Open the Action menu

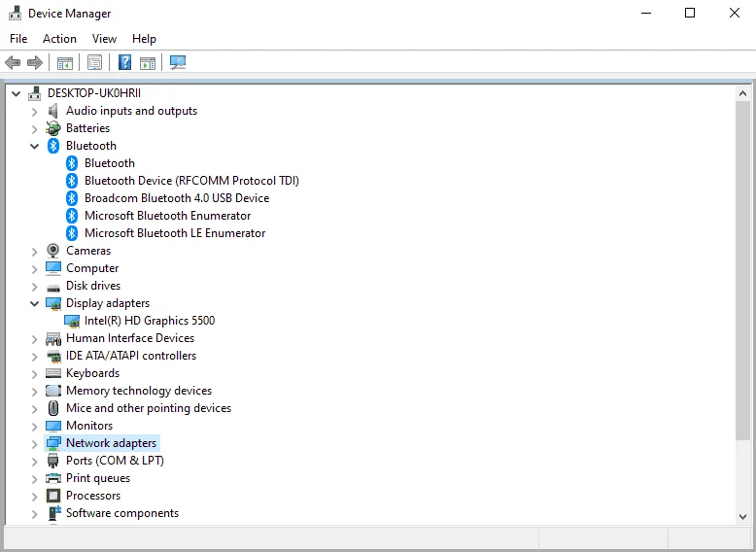(59, 39)
